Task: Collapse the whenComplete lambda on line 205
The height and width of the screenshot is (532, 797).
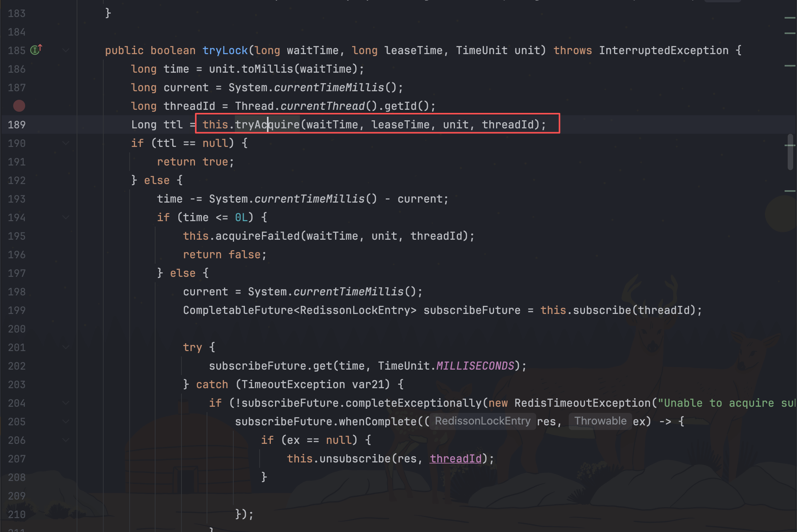Action: [66, 421]
